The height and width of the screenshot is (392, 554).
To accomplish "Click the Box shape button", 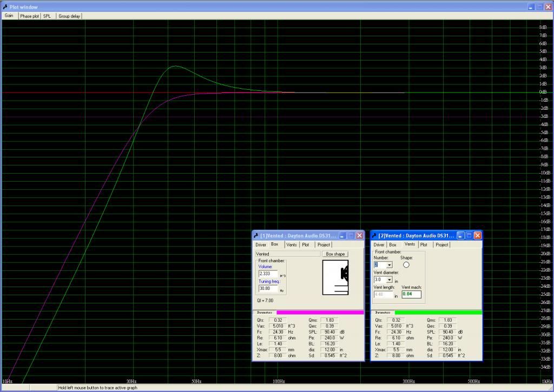I will 335,254.
